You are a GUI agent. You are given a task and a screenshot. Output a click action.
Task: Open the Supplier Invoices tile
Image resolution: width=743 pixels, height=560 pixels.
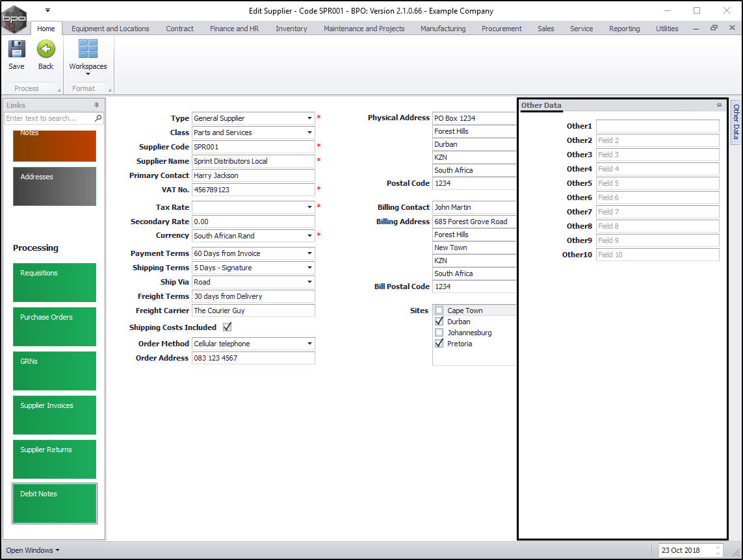pyautogui.click(x=55, y=415)
